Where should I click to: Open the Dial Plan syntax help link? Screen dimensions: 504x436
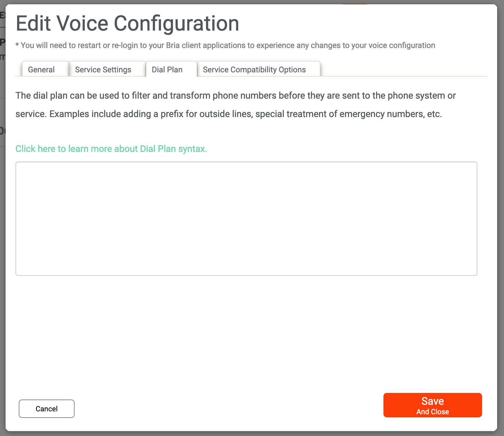[111, 149]
